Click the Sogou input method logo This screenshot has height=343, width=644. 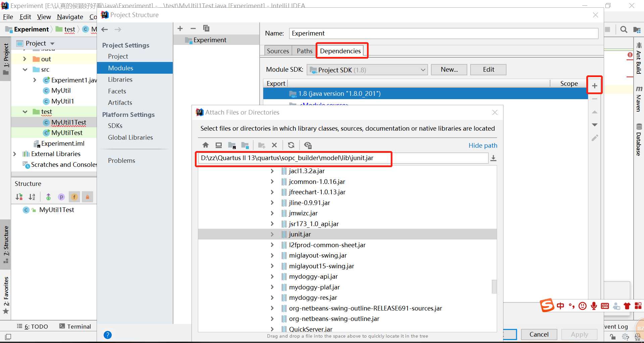547,305
